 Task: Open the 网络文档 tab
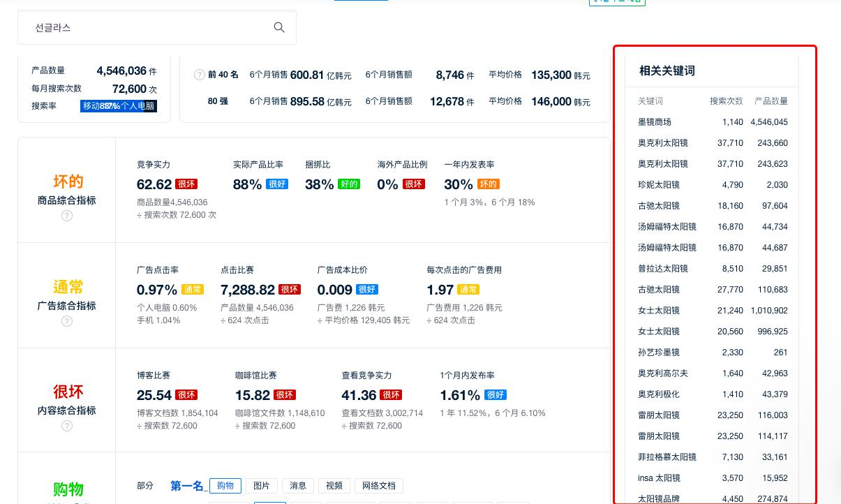[379, 486]
